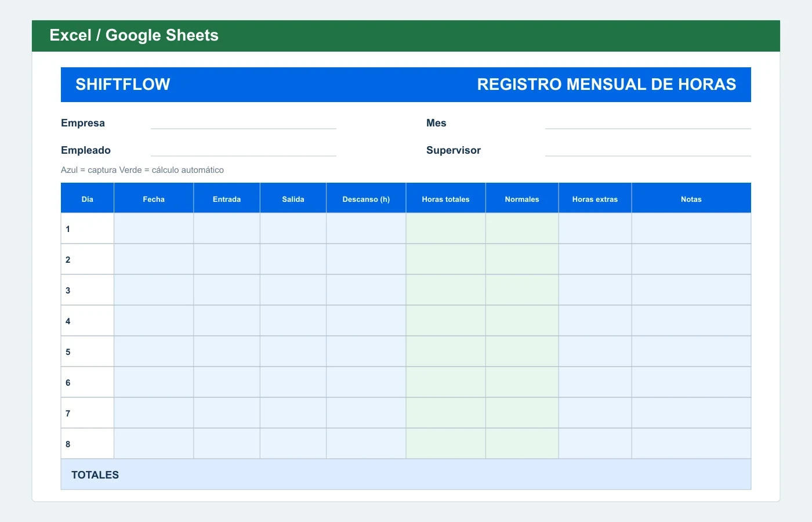Click the Entrada cell in row 4

227,321
